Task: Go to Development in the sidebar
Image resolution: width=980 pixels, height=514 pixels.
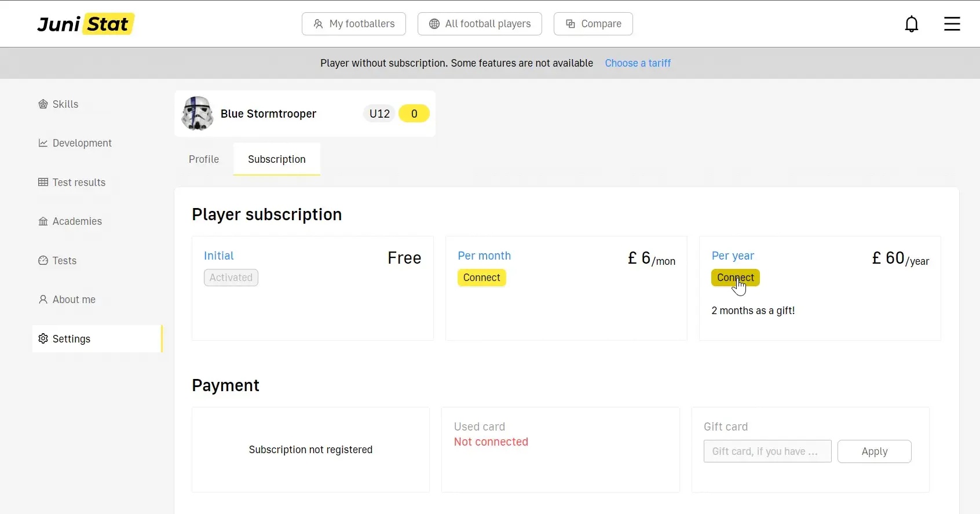Action: click(82, 143)
